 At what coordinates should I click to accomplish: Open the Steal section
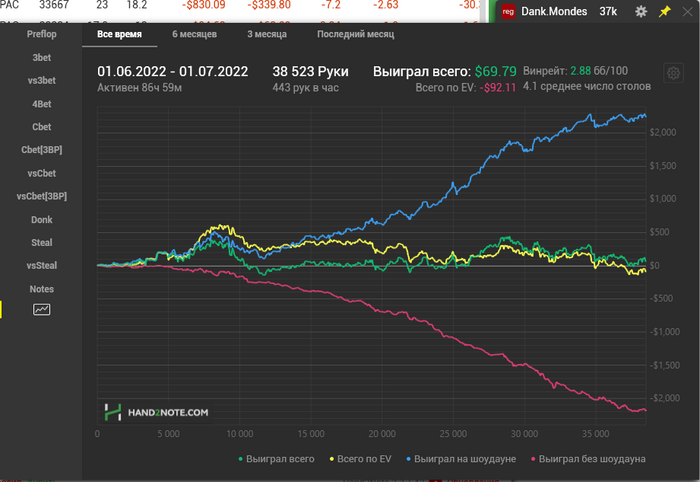point(42,243)
